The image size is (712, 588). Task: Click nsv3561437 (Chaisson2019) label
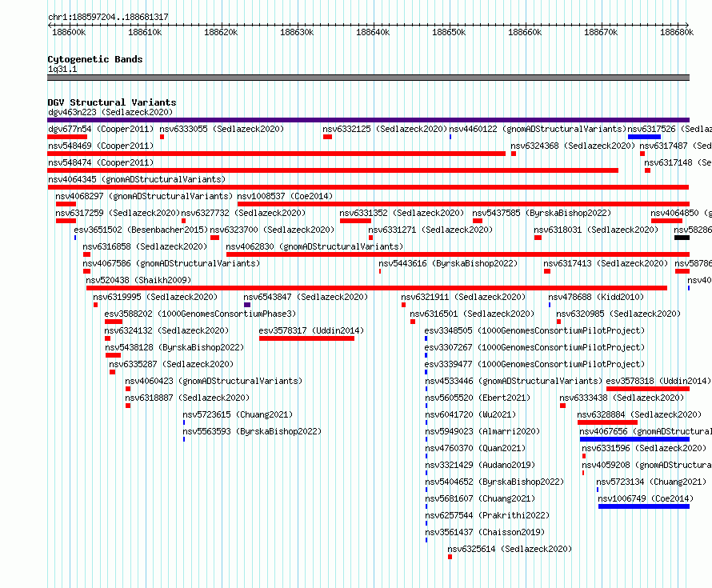[x=485, y=532]
